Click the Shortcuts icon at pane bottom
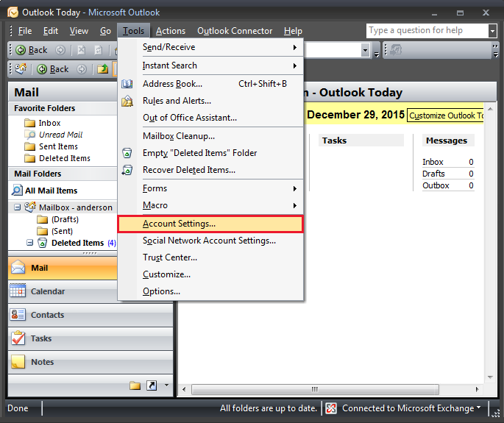 tap(152, 385)
